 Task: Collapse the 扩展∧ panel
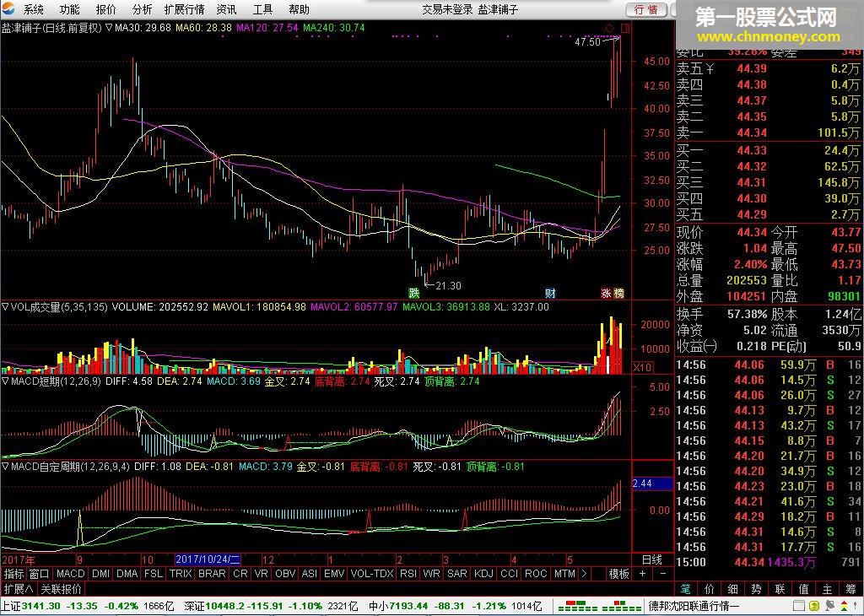click(x=19, y=589)
